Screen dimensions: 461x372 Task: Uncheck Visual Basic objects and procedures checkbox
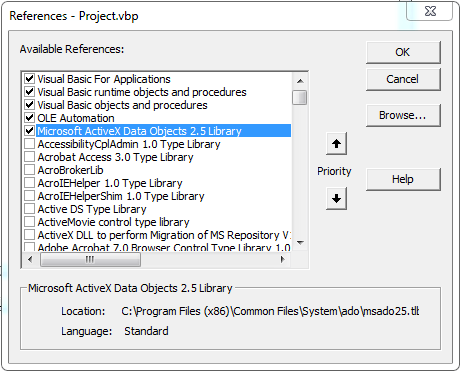pyautogui.click(x=29, y=105)
